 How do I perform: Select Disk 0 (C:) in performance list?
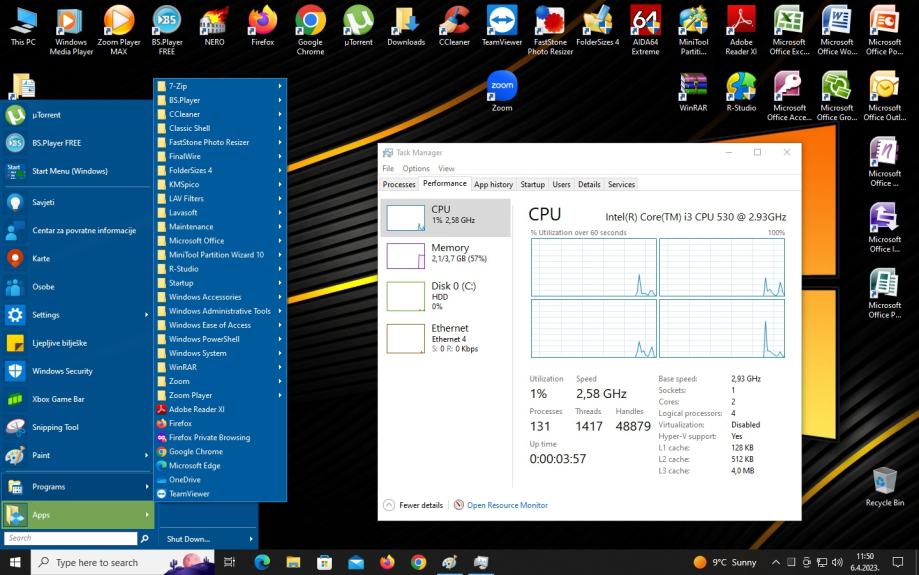[445, 295]
